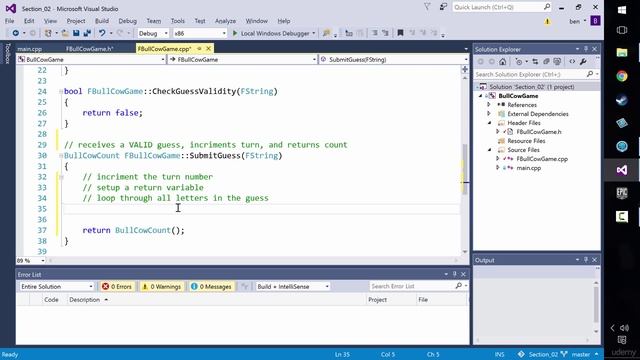This screenshot has width=640, height=360.
Task: Click the Save icon in the toolbar
Action: point(76,33)
